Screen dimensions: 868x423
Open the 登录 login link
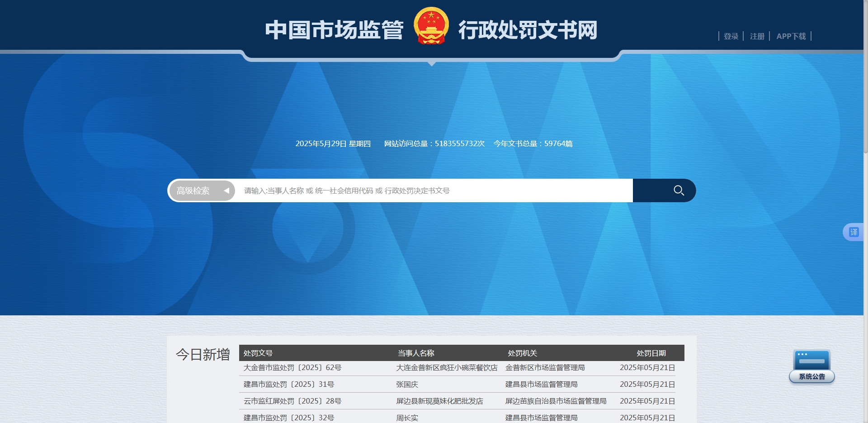731,36
